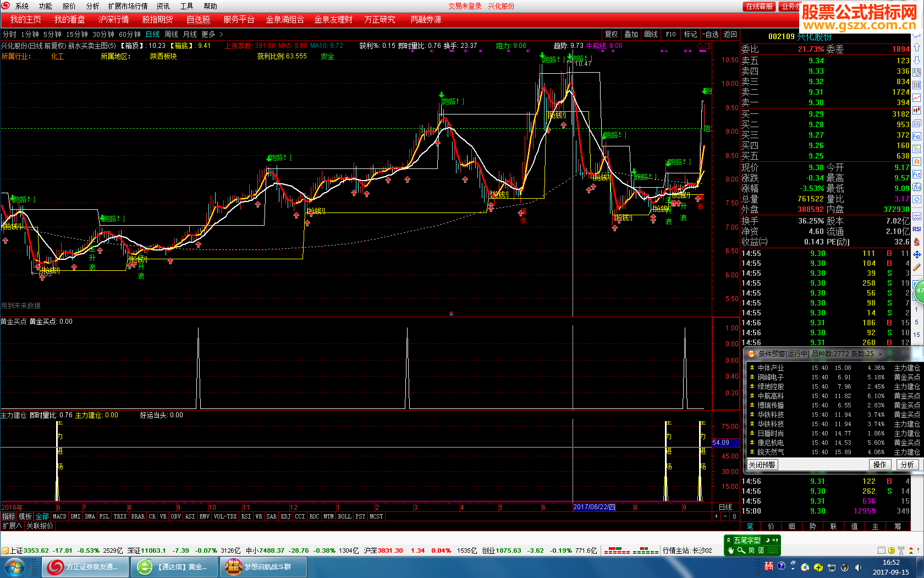Image resolution: width=924 pixels, height=578 pixels.
Task: Switch chart period to 30分钟
Action: pyautogui.click(x=103, y=34)
